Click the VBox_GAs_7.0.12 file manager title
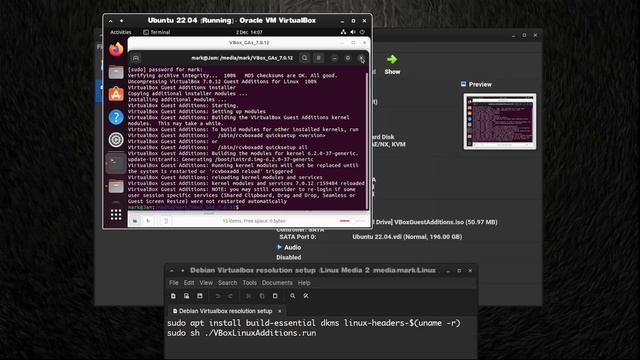Image resolution: width=640 pixels, height=360 pixels. [x=249, y=42]
